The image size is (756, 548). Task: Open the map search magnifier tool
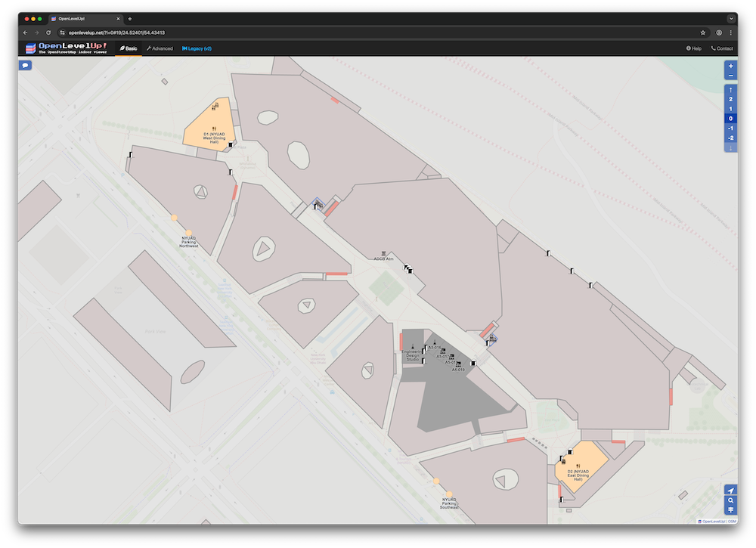(x=730, y=500)
